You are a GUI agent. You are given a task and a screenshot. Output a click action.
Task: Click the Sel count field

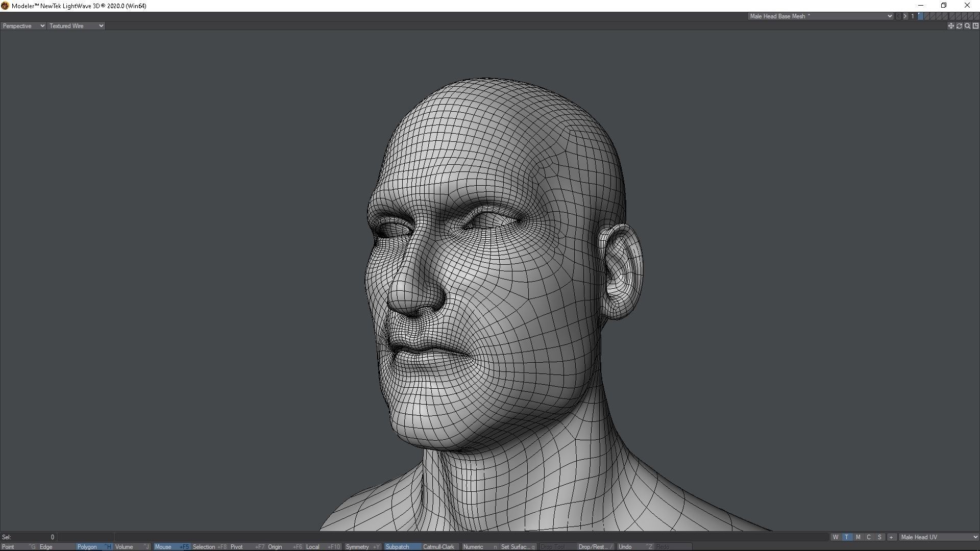pos(28,537)
